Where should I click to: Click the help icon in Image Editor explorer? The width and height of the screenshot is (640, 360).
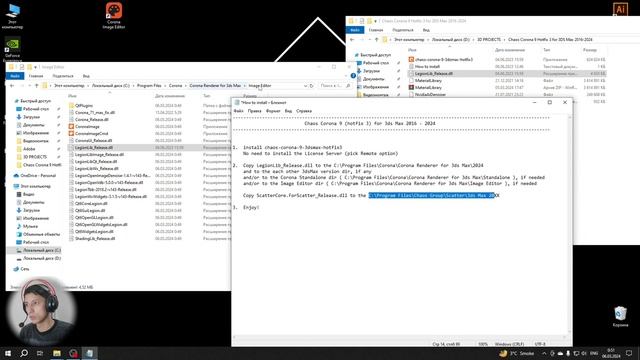click(353, 76)
